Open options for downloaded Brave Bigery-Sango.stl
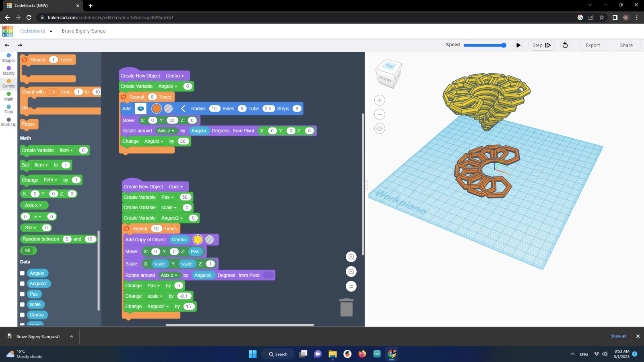 click(x=71, y=337)
